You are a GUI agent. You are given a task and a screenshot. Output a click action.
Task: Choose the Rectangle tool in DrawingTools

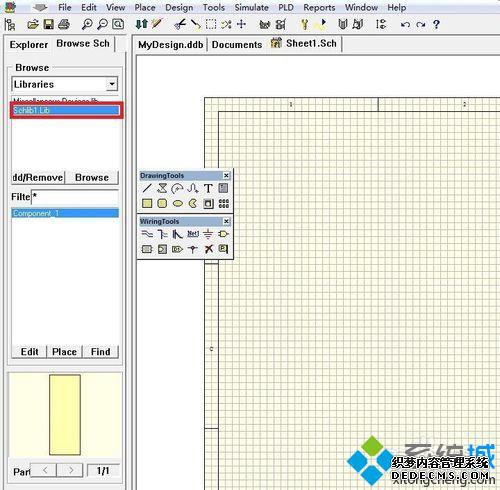147,203
